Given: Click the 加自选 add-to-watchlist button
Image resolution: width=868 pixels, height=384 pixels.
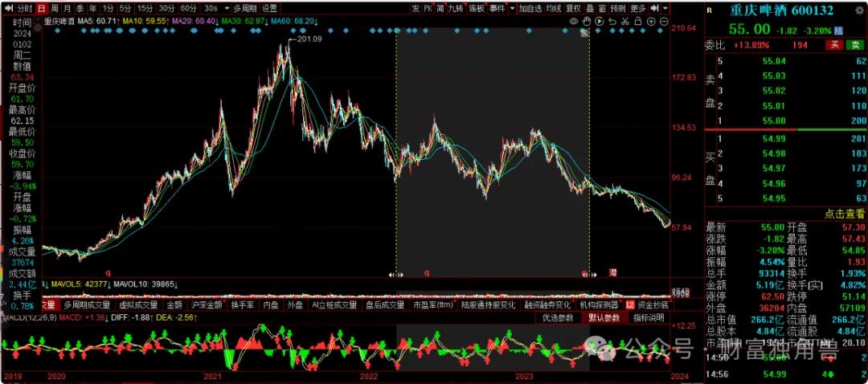Looking at the screenshot, I should click(x=530, y=8).
